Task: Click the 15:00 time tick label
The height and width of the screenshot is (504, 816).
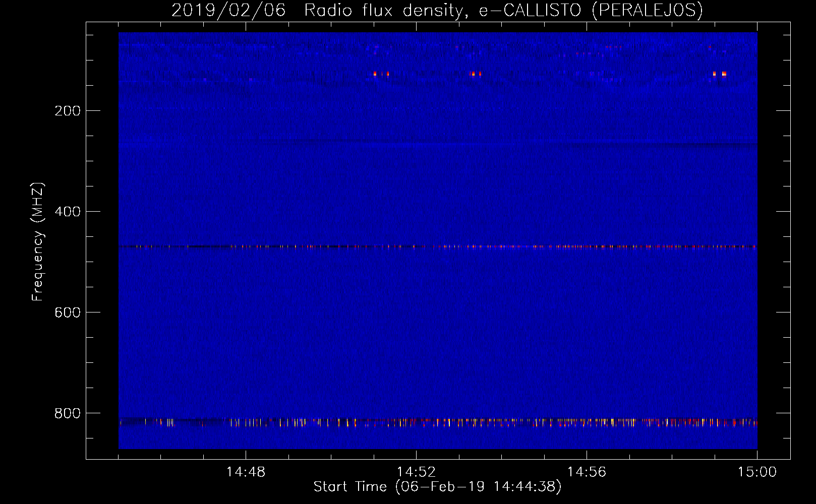Action: 757,472
